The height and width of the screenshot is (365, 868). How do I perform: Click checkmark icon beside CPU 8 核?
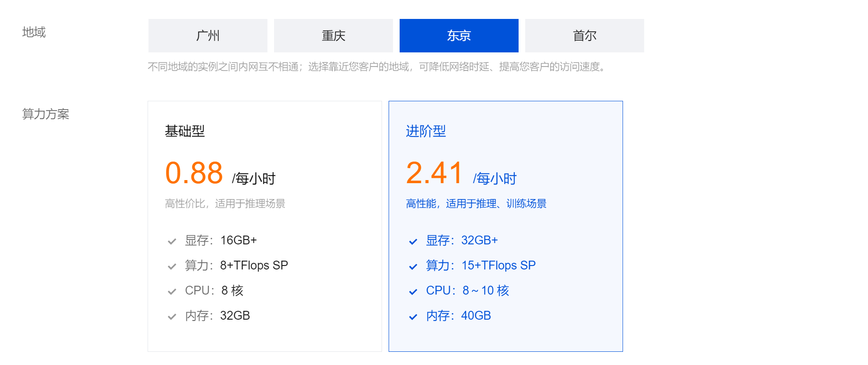172,291
